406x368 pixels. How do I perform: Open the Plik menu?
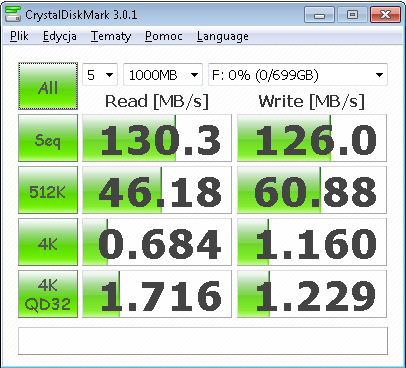pyautogui.click(x=19, y=36)
